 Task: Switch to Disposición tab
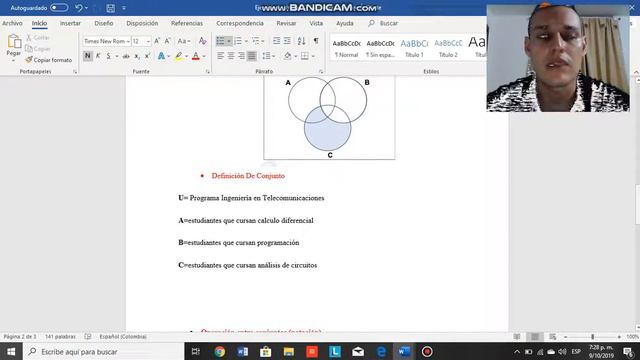[142, 23]
